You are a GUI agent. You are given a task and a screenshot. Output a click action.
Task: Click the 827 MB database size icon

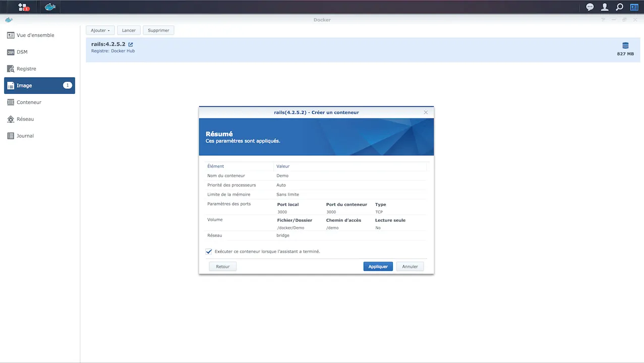[x=625, y=45]
